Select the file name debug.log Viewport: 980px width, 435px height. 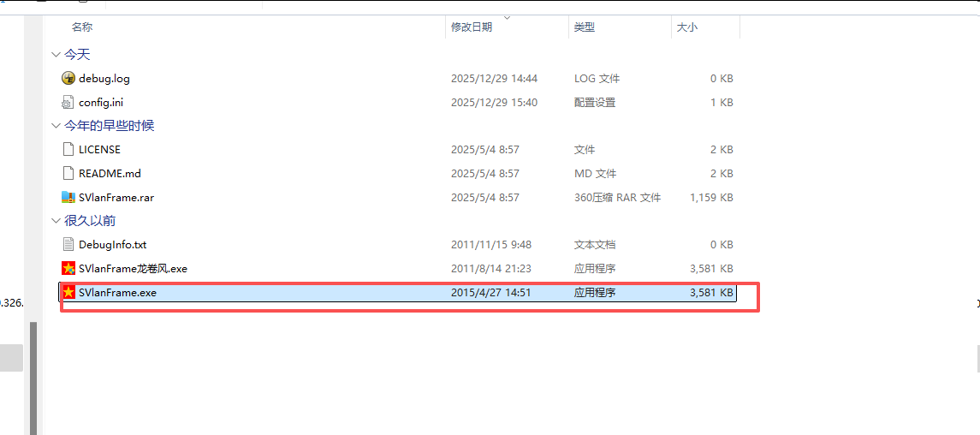pyautogui.click(x=104, y=79)
